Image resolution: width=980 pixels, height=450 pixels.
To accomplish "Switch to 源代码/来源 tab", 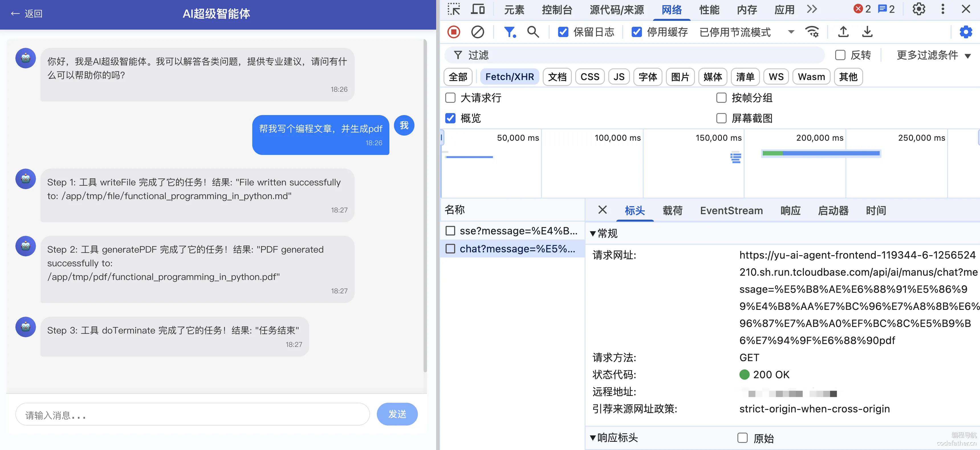I will tap(616, 10).
